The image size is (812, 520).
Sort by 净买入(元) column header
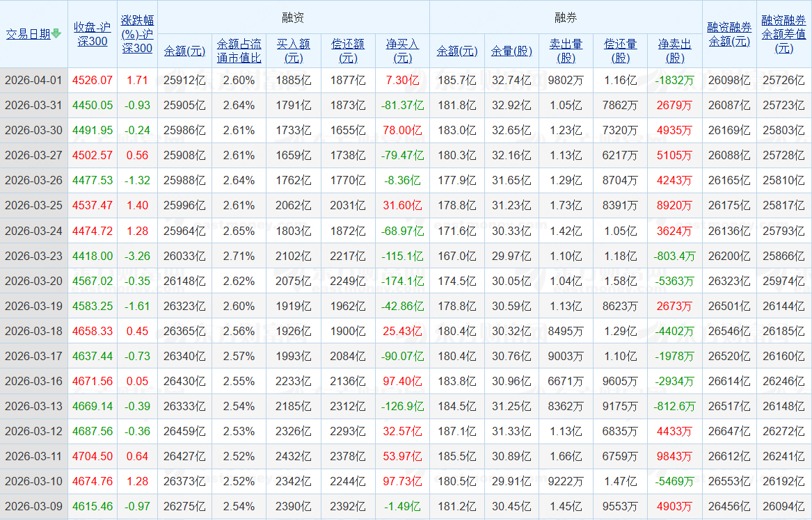402,51
